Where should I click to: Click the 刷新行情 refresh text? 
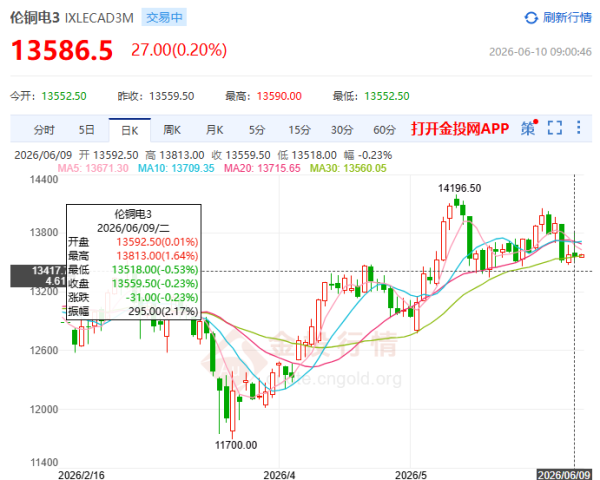point(567,18)
